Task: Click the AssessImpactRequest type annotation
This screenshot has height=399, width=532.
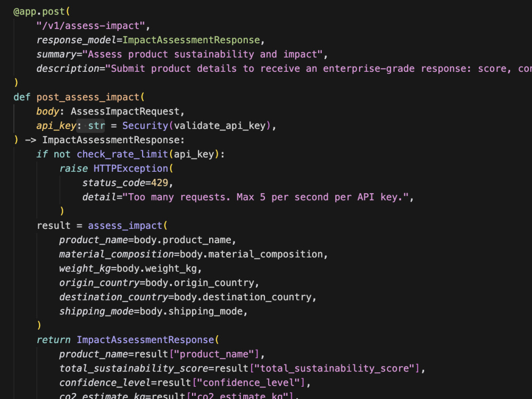Action: point(125,111)
